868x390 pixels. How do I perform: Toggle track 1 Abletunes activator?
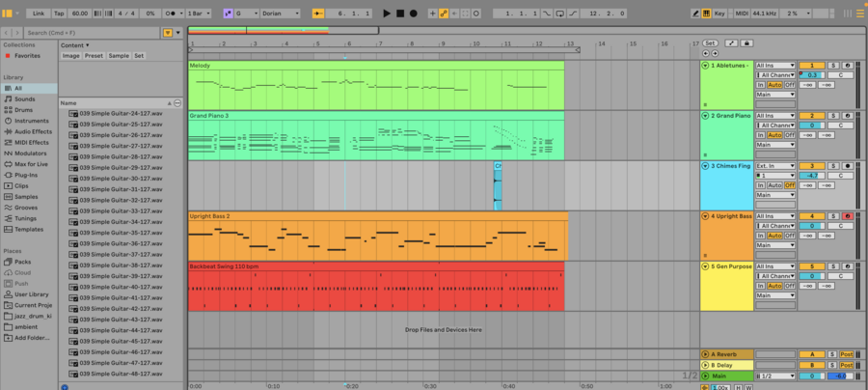click(x=811, y=66)
